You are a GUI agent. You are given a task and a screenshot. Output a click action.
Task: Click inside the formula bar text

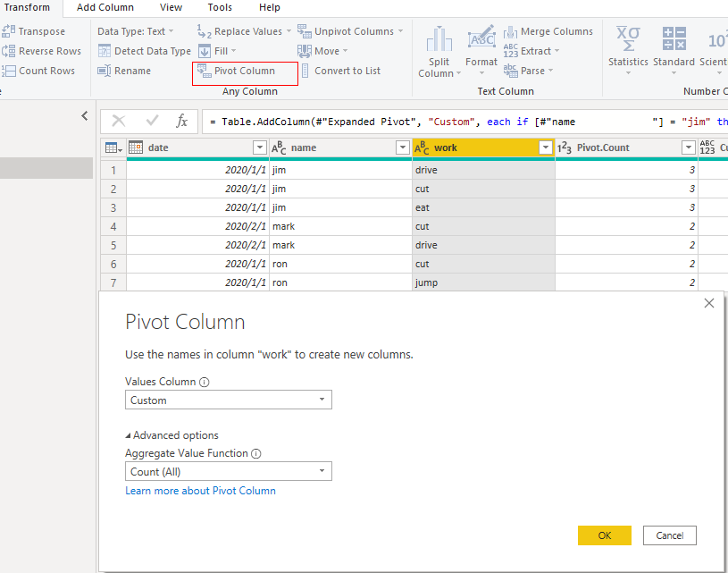point(464,122)
